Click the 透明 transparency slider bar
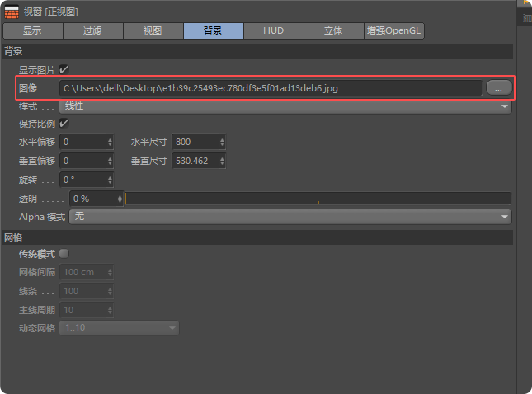 [x=318, y=199]
